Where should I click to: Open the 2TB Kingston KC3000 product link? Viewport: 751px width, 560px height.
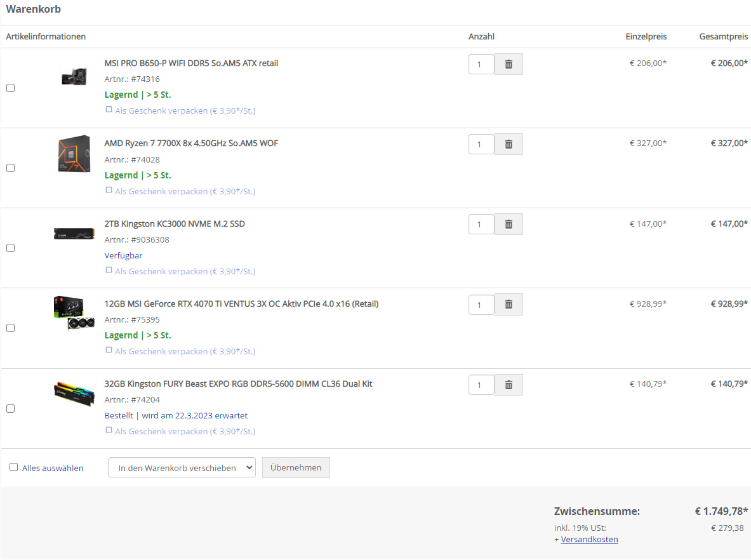[175, 223]
